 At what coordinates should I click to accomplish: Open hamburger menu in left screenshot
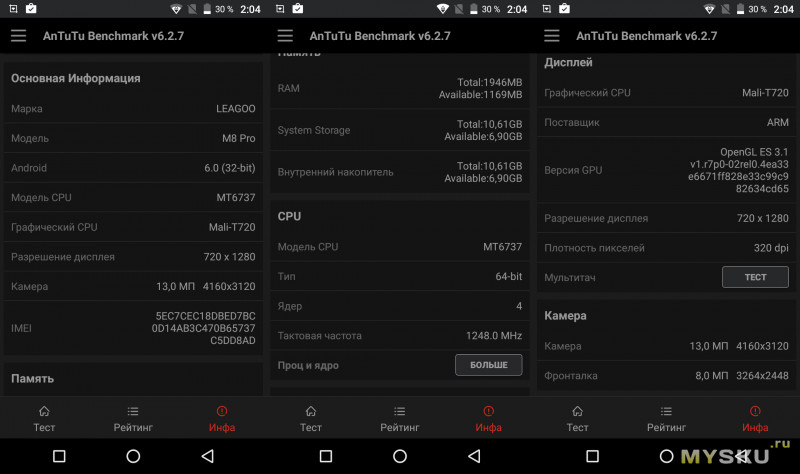(18, 36)
